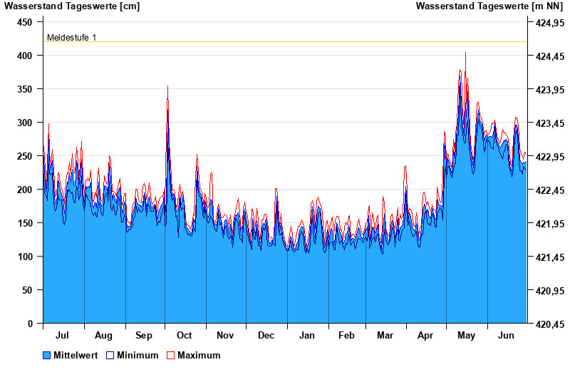Click the 424,95 value on the right axis
The image size is (570, 392).
pos(547,23)
